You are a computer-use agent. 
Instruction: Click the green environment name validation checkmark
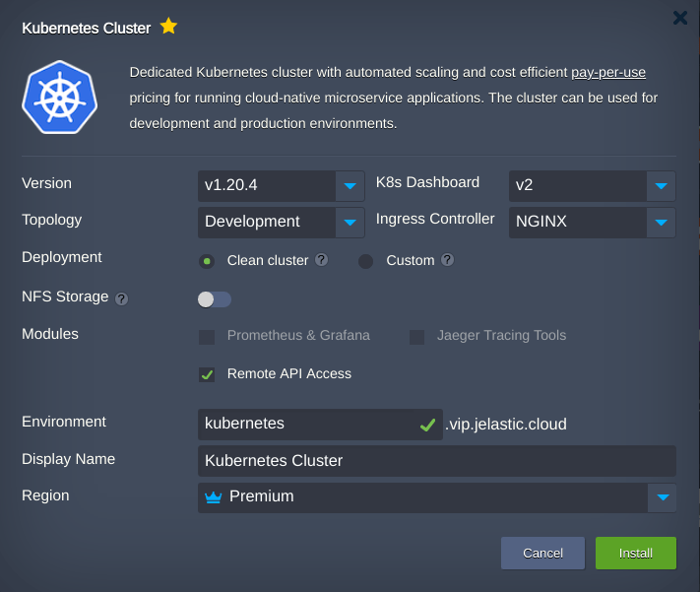427,425
